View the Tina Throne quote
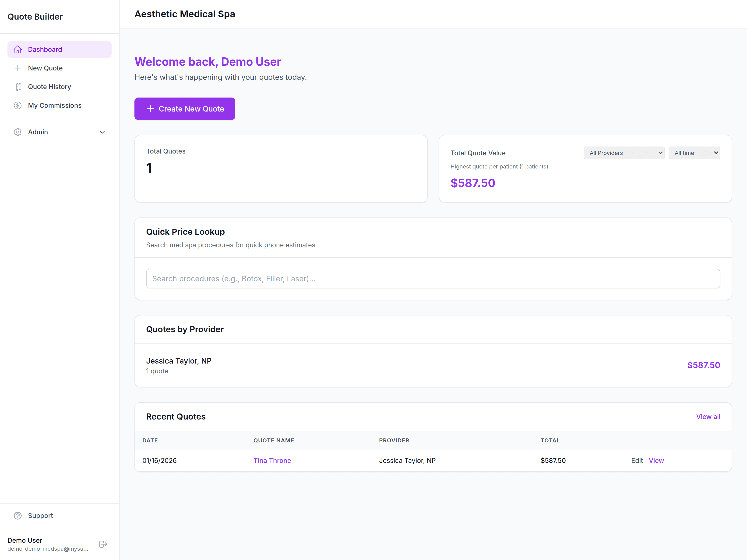747x560 pixels. (x=656, y=460)
